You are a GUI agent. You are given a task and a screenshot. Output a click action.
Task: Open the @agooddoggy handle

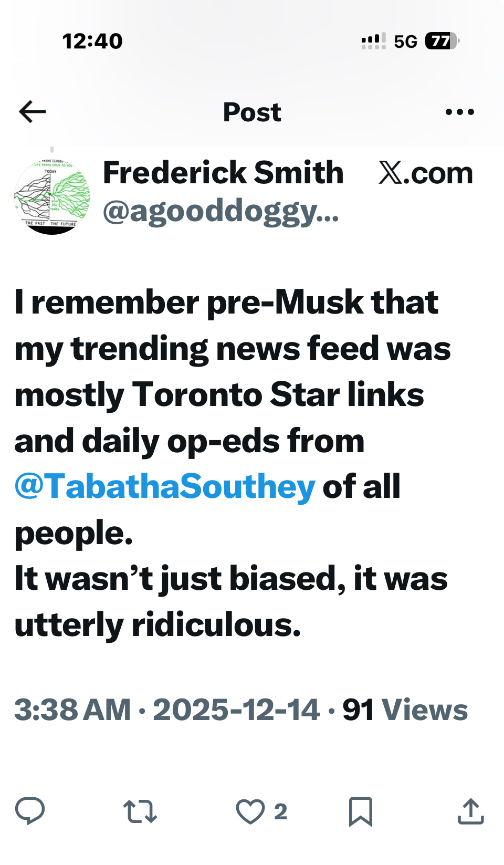[221, 211]
